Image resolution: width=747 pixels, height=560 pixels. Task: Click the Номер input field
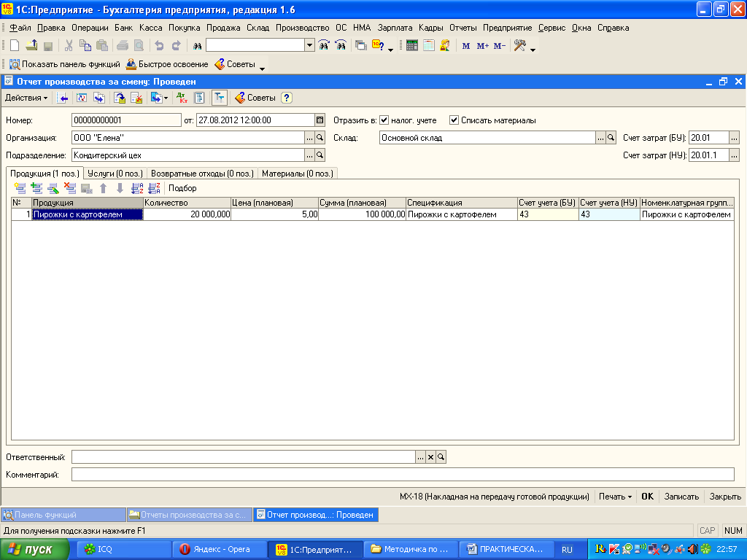pyautogui.click(x=126, y=120)
